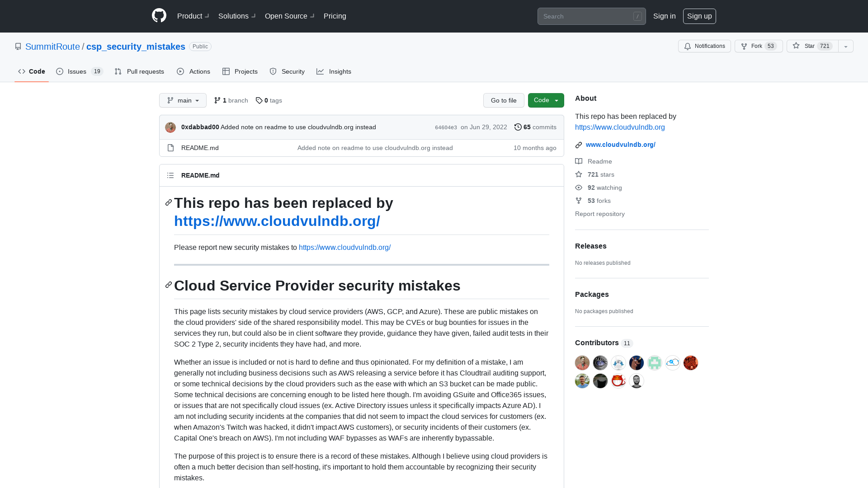868x488 pixels.
Task: Open commit hash 64604e3
Action: pos(446,127)
